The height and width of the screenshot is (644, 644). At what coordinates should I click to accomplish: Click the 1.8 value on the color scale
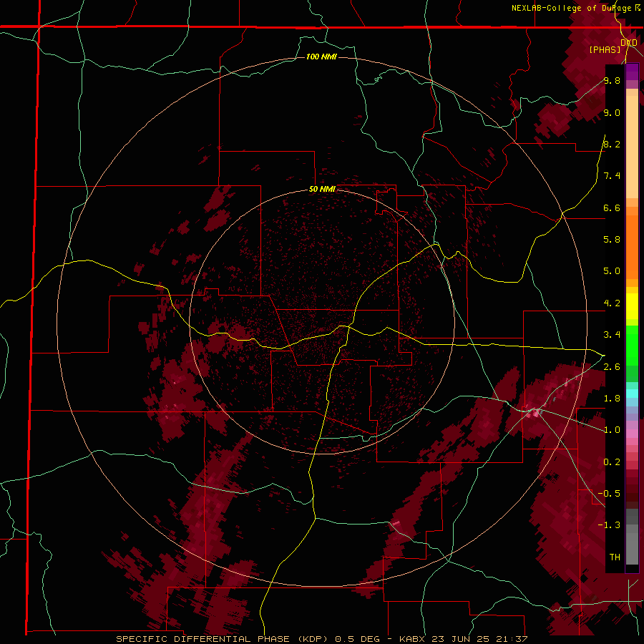pos(612,399)
